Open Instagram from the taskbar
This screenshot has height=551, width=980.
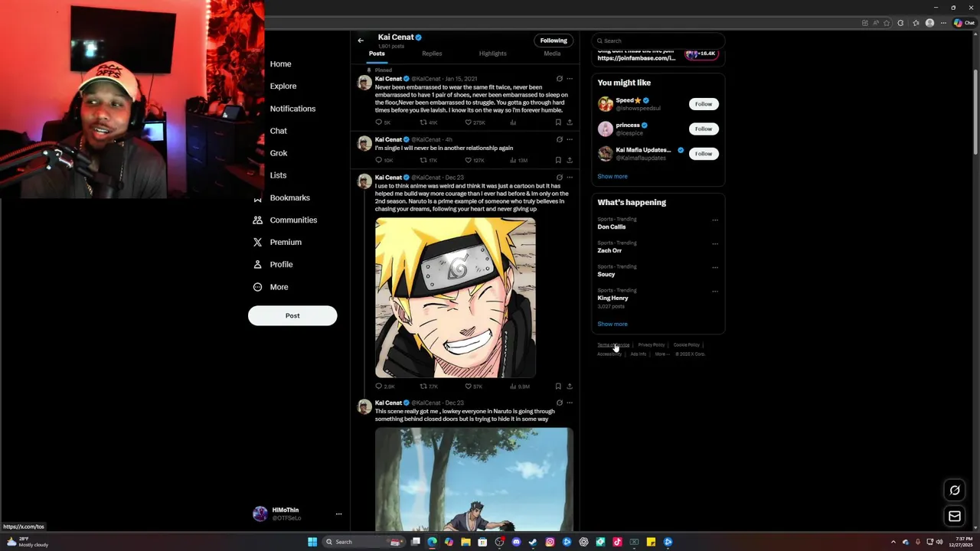(550, 542)
